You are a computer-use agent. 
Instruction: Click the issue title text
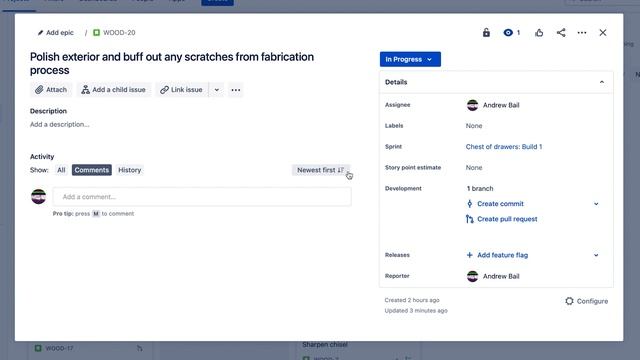pyautogui.click(x=172, y=63)
